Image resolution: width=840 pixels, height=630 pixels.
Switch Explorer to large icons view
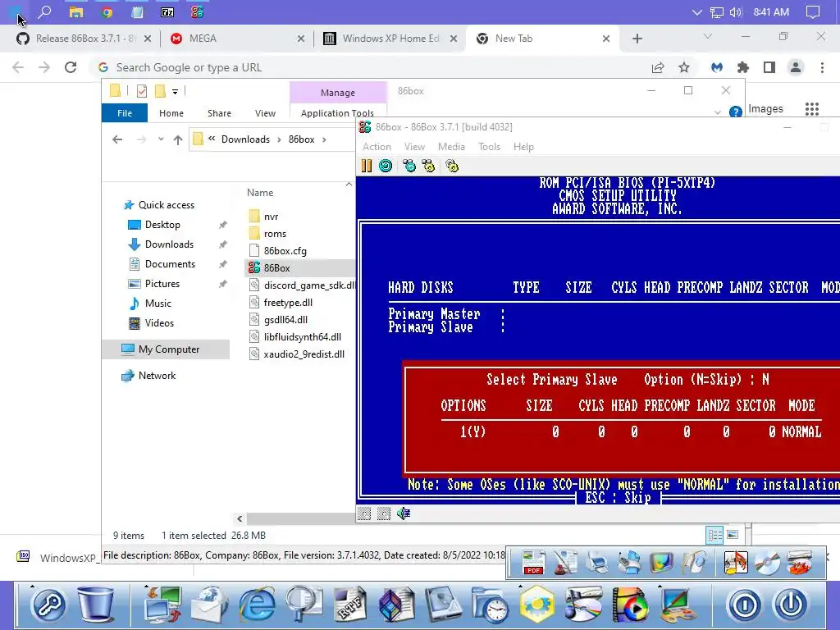[x=733, y=535]
